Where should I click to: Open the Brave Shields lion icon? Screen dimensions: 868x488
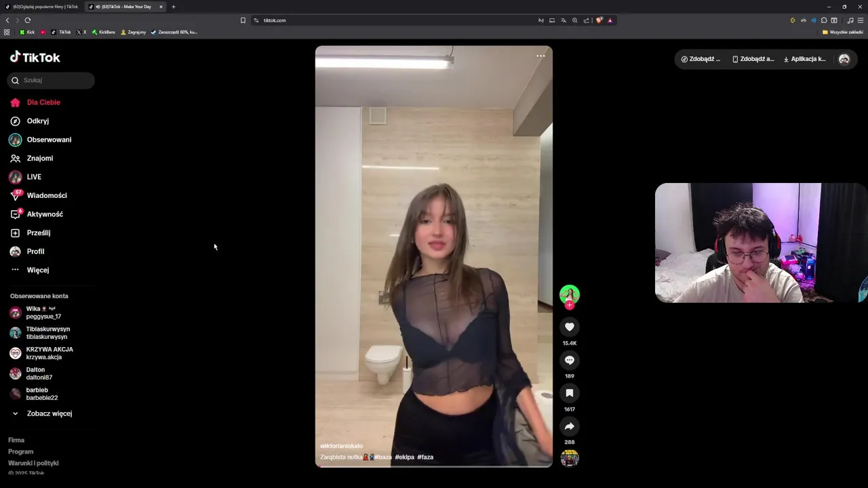pyautogui.click(x=599, y=20)
